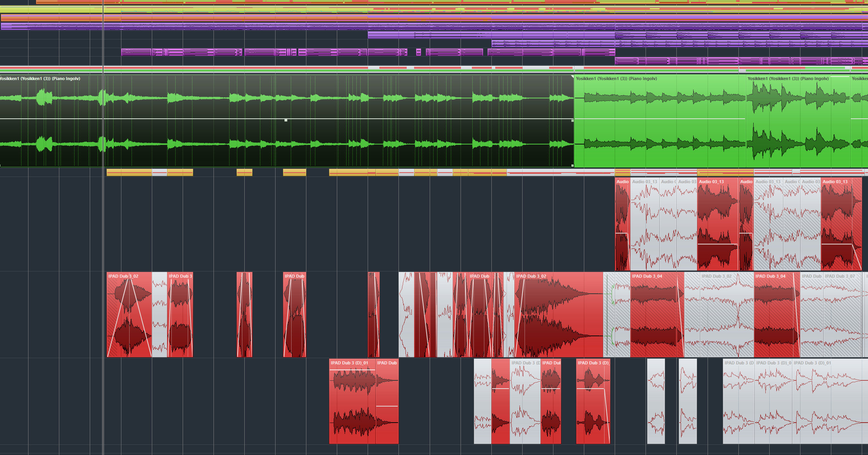
Task: Click bottom-right resize handle of selected Yosikken1 event
Action: [573, 166]
